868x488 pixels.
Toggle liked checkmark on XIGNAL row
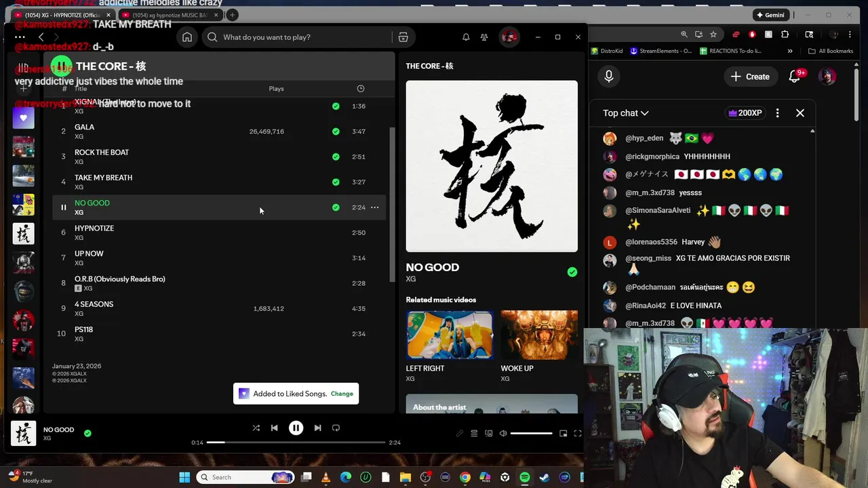click(x=336, y=106)
